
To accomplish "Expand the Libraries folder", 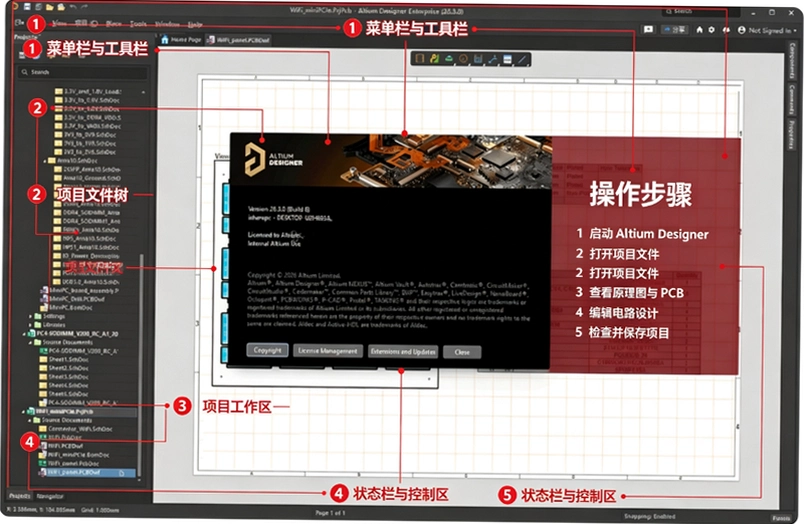I will tap(30, 325).
